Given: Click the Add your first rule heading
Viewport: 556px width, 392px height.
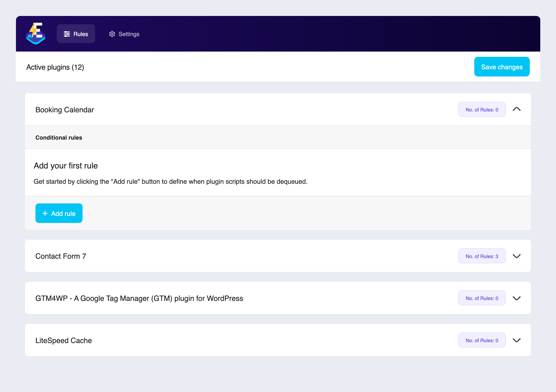Looking at the screenshot, I should point(66,166).
